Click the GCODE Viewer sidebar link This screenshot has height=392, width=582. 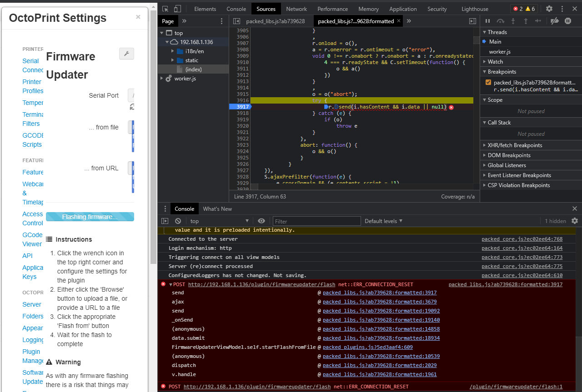32,239
